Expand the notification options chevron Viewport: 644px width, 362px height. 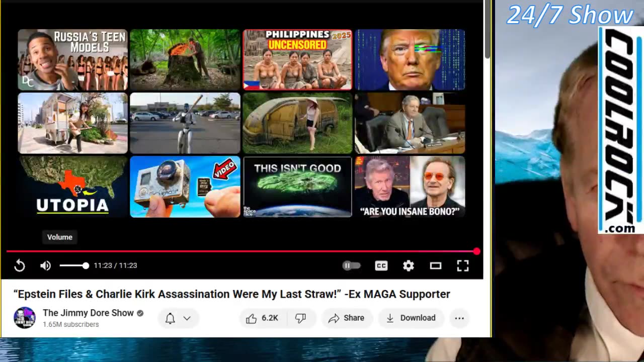coord(187,318)
